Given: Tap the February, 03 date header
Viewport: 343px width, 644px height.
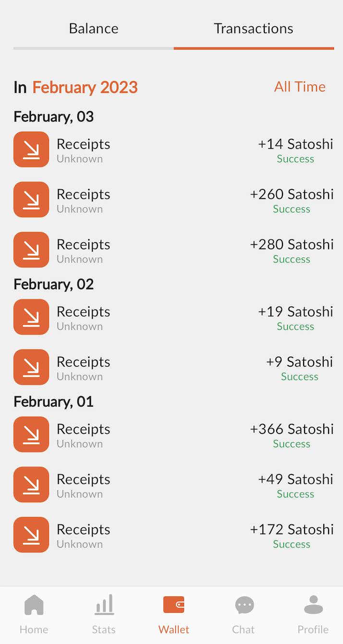Looking at the screenshot, I should pos(54,117).
